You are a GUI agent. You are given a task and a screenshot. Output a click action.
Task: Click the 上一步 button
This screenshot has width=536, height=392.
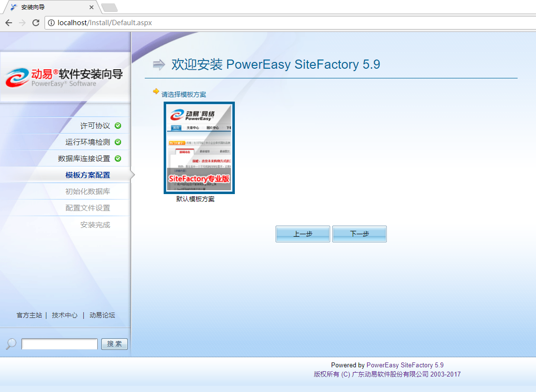(x=303, y=234)
